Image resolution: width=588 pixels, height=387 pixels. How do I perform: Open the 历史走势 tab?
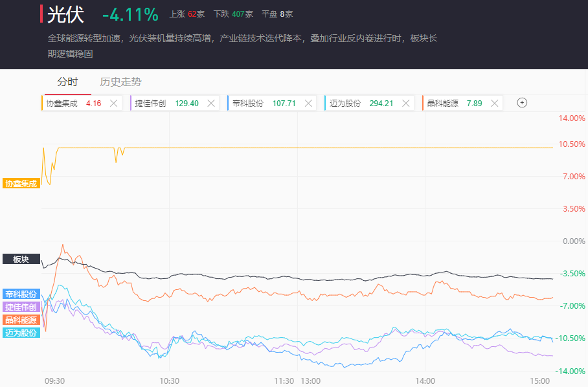coord(120,82)
